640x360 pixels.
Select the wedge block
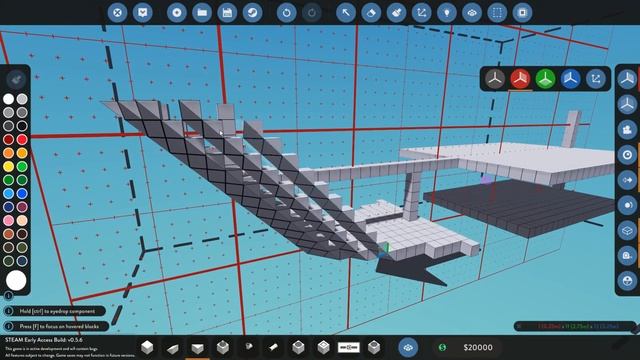(x=172, y=348)
